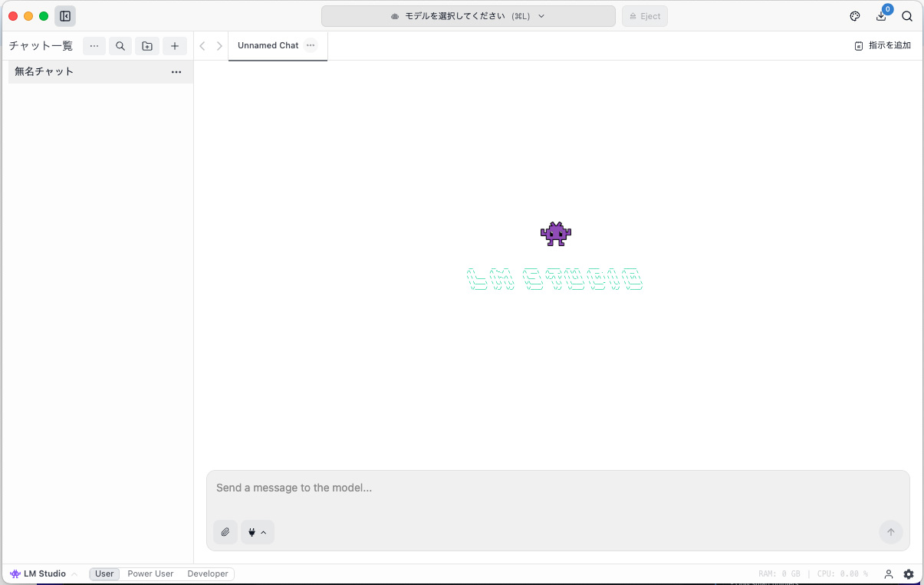Image resolution: width=924 pixels, height=585 pixels.
Task: Attach a file with paperclip icon
Action: pos(225,532)
